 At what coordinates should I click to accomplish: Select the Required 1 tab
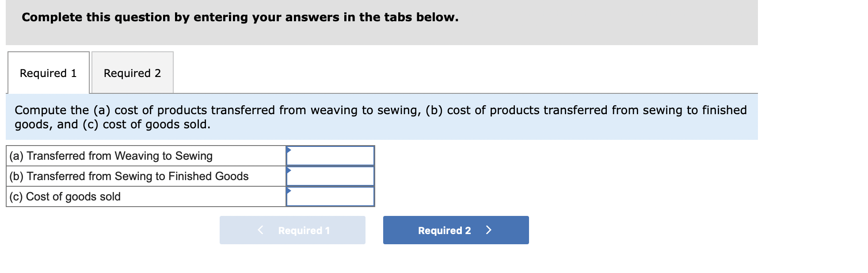(x=48, y=73)
